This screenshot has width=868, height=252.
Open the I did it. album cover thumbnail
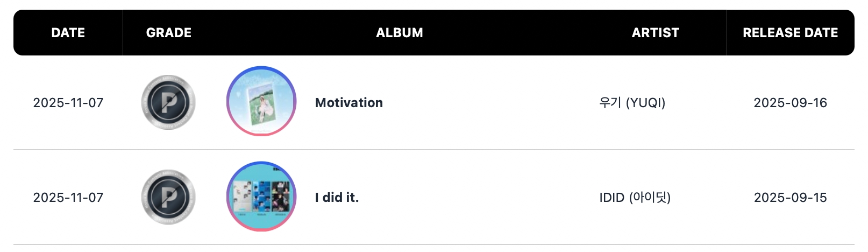[261, 196]
